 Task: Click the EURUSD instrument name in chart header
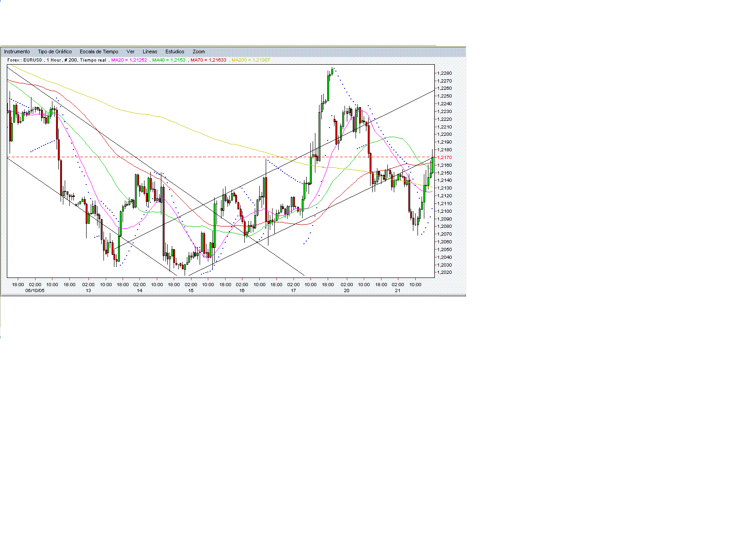click(x=33, y=60)
